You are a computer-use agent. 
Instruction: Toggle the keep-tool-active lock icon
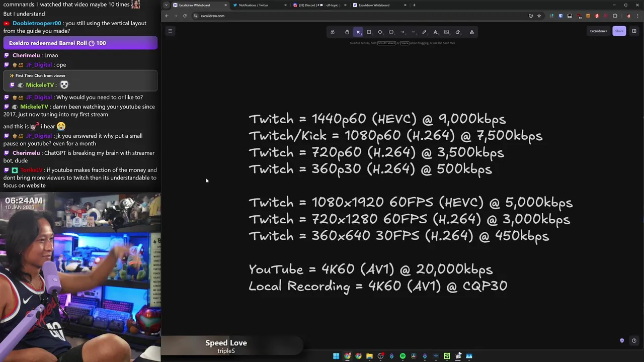(332, 32)
